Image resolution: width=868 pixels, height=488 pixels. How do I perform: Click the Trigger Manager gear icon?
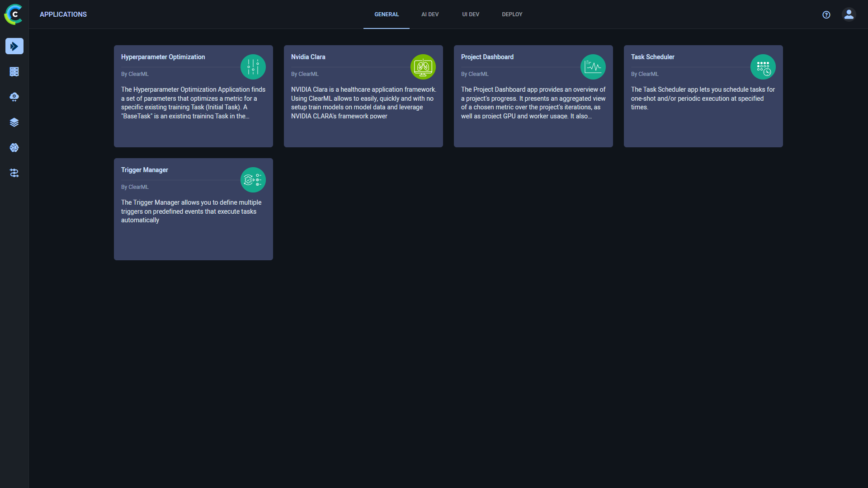[253, 179]
